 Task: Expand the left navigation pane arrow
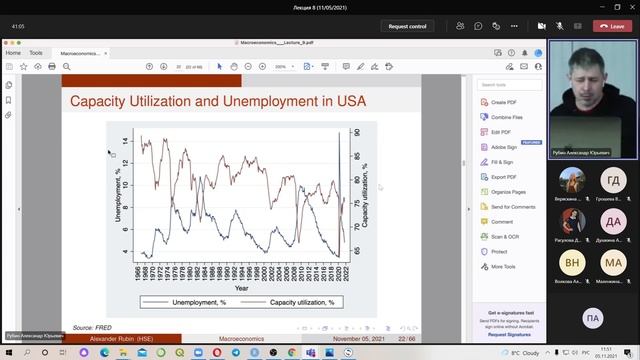19,209
